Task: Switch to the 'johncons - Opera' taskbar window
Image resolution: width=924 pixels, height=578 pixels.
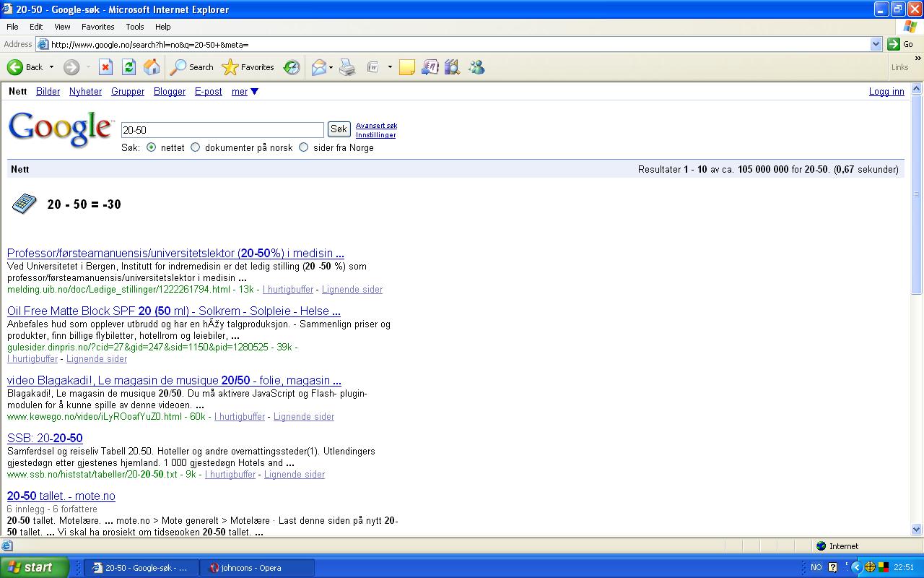Action: click(x=256, y=568)
